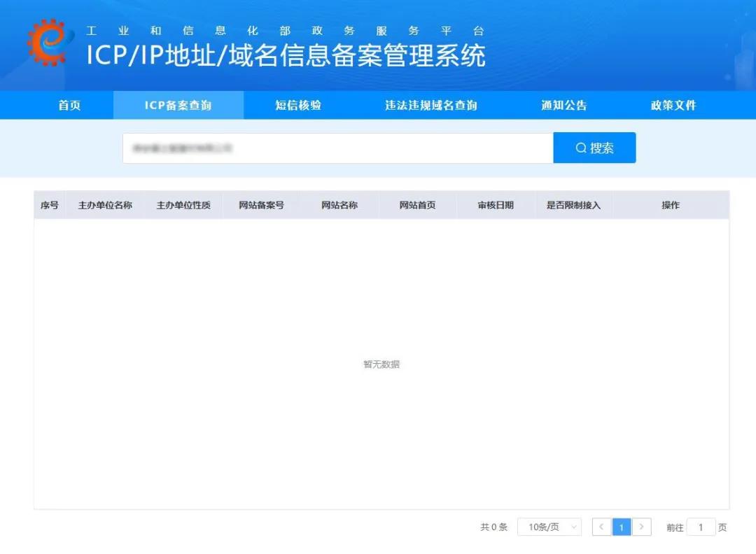This screenshot has height=554, width=756.
Task: Open the 通知公告 menu item
Action: coord(563,106)
